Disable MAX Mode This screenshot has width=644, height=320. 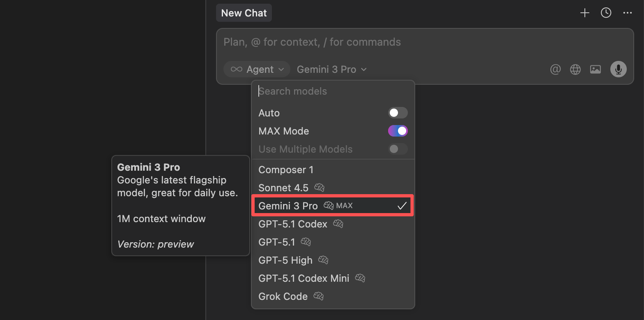pos(398,131)
